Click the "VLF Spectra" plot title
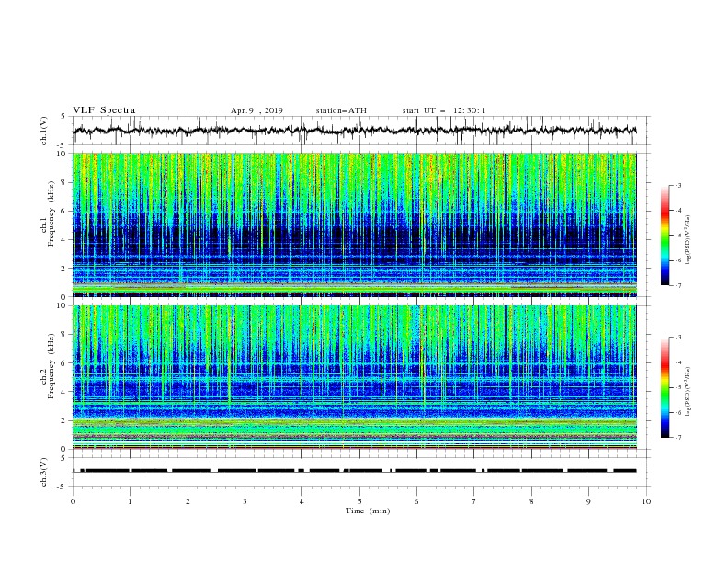Screen dimensions: 728x563 [104, 110]
